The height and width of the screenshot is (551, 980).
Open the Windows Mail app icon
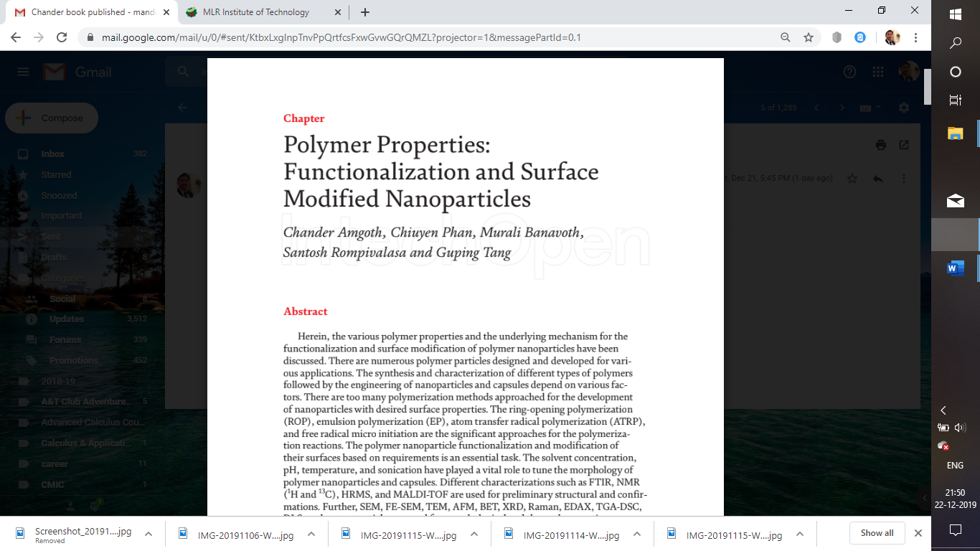[955, 201]
